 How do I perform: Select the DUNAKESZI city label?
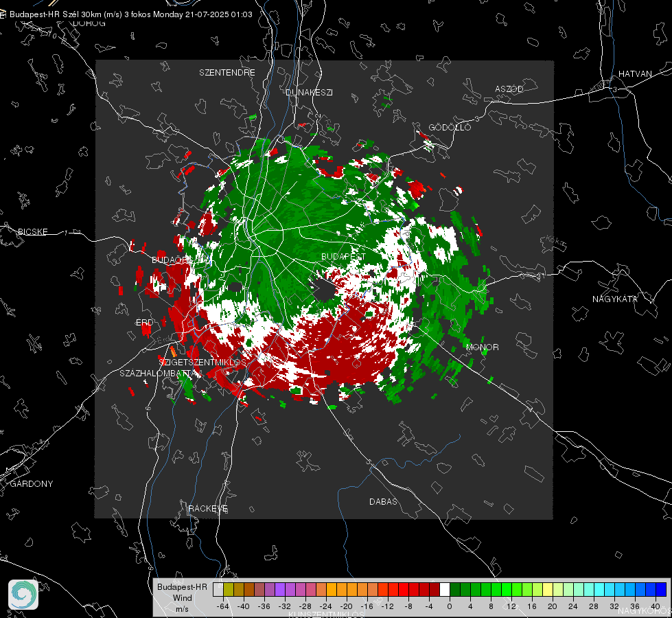309,92
